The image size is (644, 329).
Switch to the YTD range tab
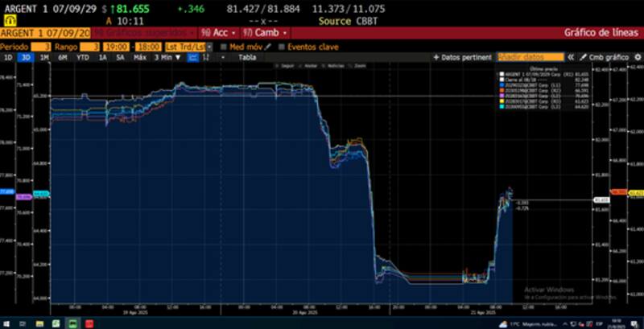point(82,58)
